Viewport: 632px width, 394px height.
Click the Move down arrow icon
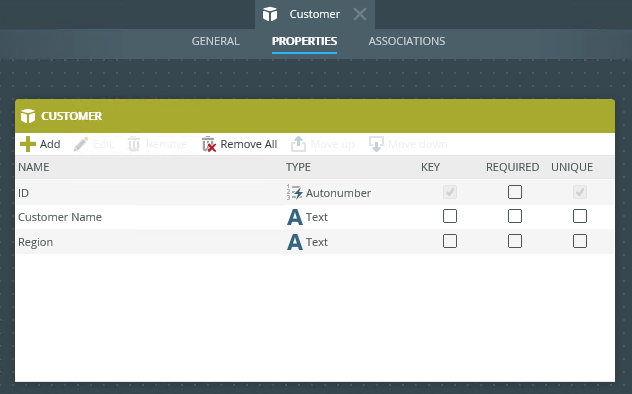tap(376, 144)
